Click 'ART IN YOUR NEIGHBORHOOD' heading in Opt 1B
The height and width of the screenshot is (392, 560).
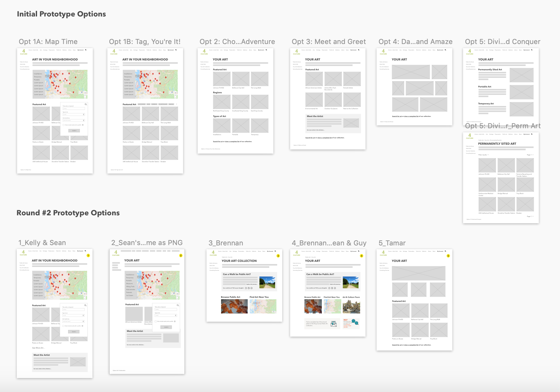(x=145, y=60)
